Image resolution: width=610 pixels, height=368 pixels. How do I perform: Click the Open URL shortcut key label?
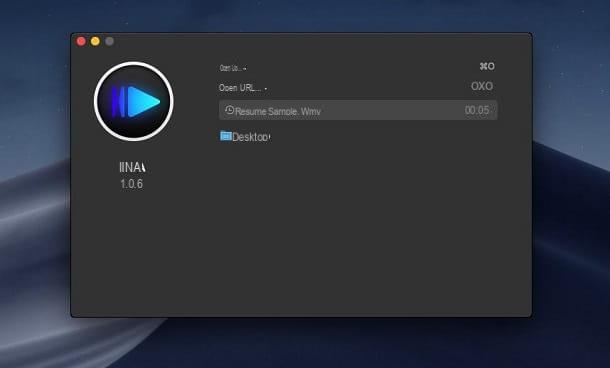point(482,86)
